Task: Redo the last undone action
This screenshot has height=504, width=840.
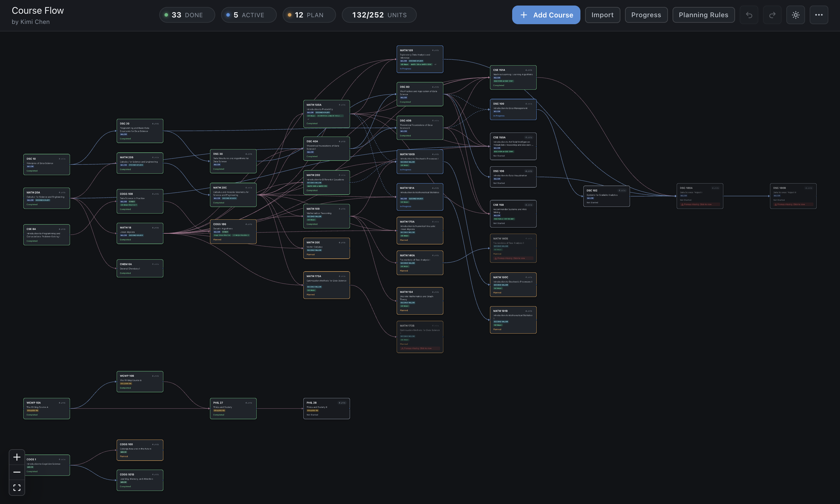Action: click(x=772, y=15)
